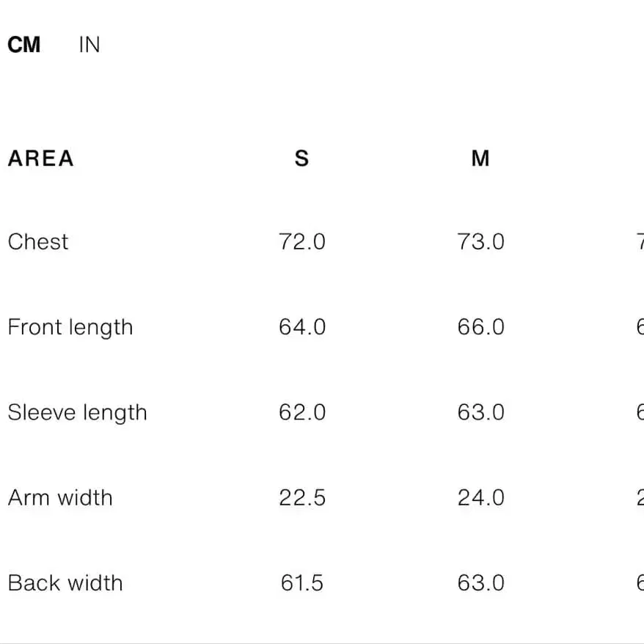This screenshot has width=644, height=644.
Task: Select the S size column header
Action: coord(301,158)
